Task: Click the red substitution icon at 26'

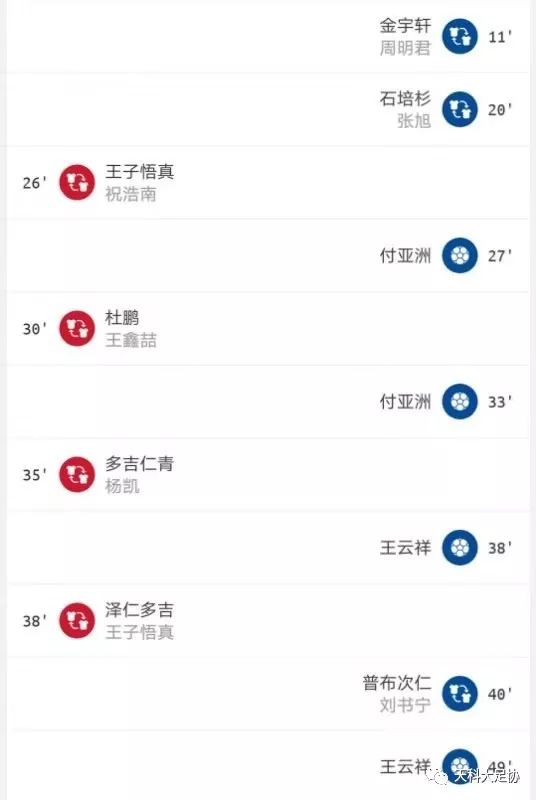Action: (77, 182)
